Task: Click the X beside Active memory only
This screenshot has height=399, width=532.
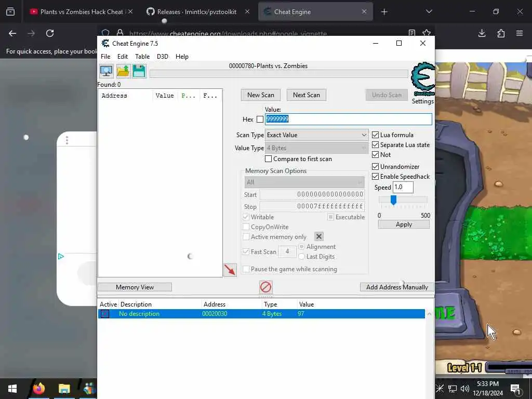Action: coord(318,236)
